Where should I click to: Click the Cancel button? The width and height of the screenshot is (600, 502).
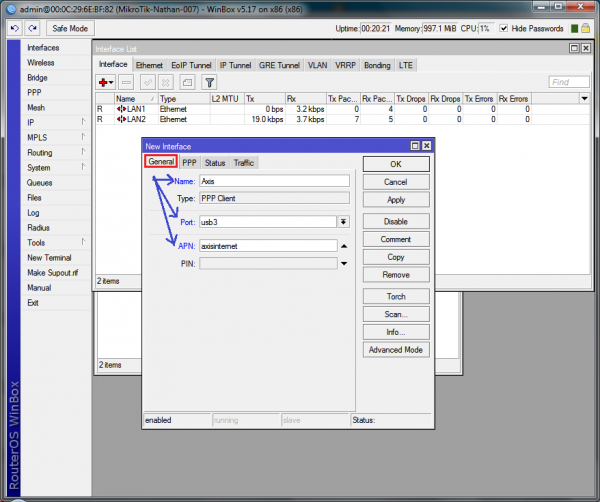(396, 182)
